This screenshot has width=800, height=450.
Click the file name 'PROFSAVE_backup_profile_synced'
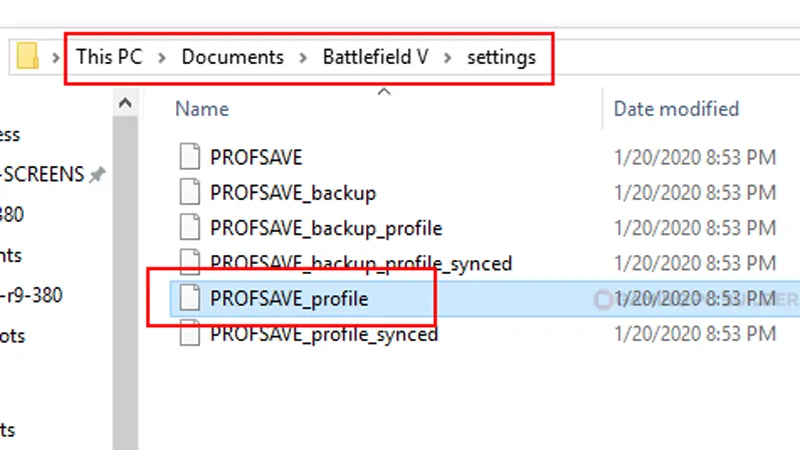tap(361, 263)
